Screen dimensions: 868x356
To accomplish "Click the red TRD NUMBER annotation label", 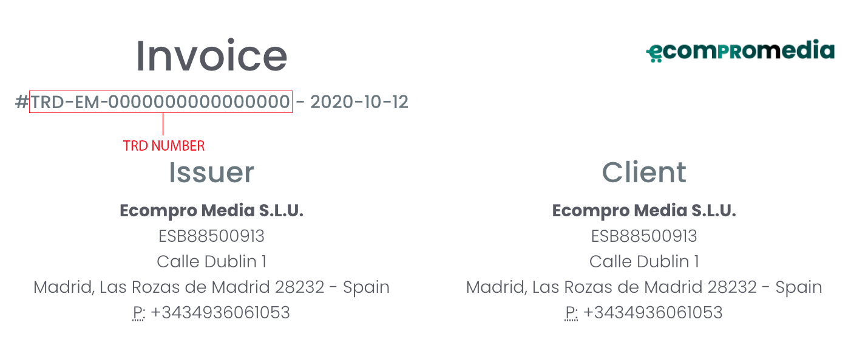I will coord(164,146).
